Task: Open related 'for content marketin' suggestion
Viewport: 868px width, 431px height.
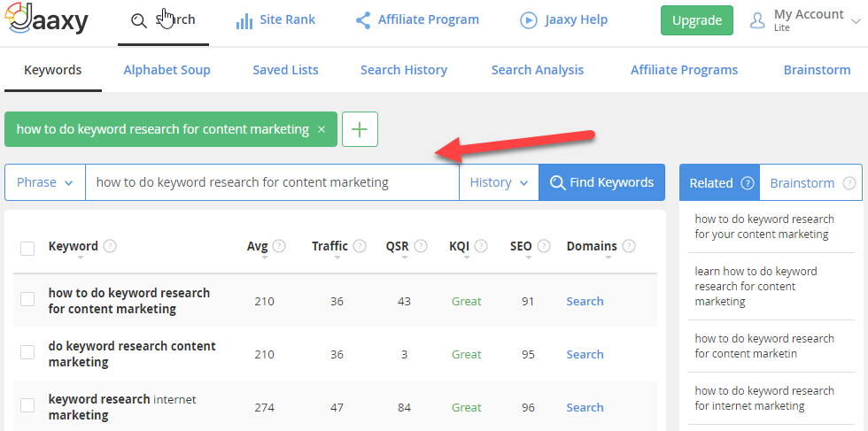Action: click(x=763, y=346)
